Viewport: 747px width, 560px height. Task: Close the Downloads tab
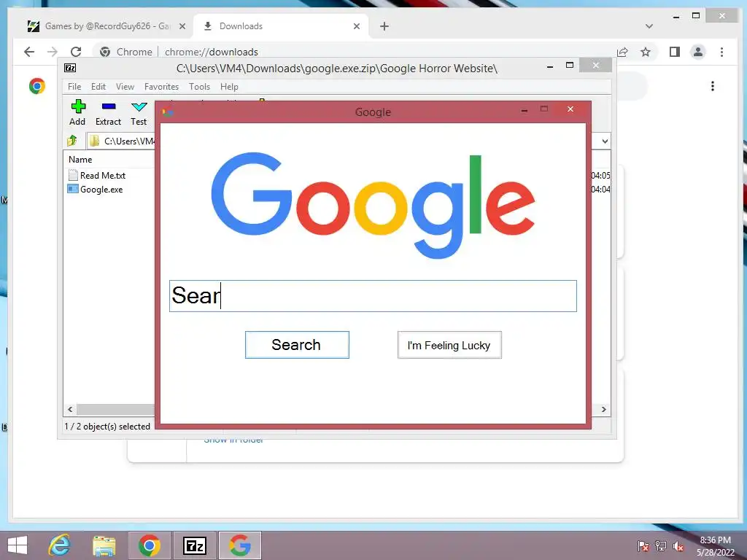coord(356,26)
